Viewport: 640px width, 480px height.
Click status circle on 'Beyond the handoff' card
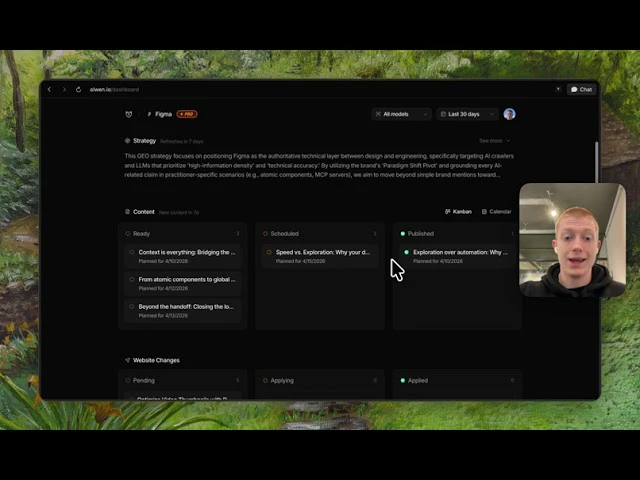point(131,307)
